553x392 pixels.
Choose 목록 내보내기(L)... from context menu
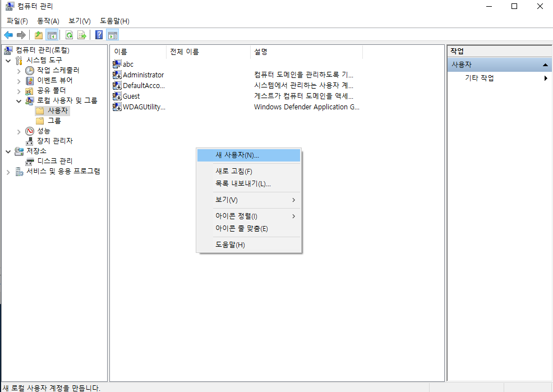[x=248, y=183]
